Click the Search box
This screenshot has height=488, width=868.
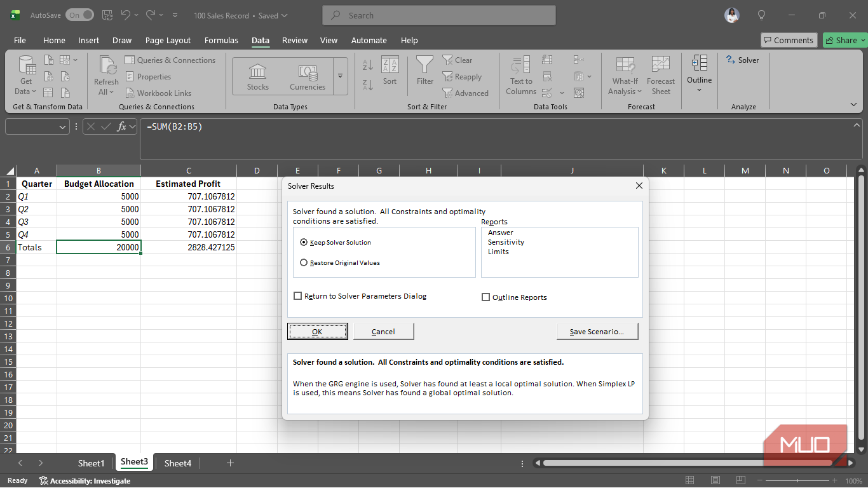pyautogui.click(x=439, y=15)
